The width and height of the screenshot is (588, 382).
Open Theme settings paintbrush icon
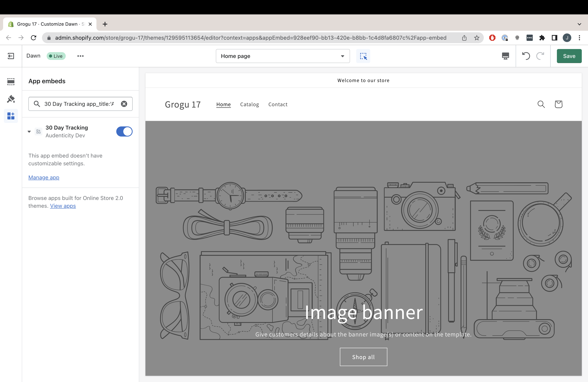click(11, 99)
